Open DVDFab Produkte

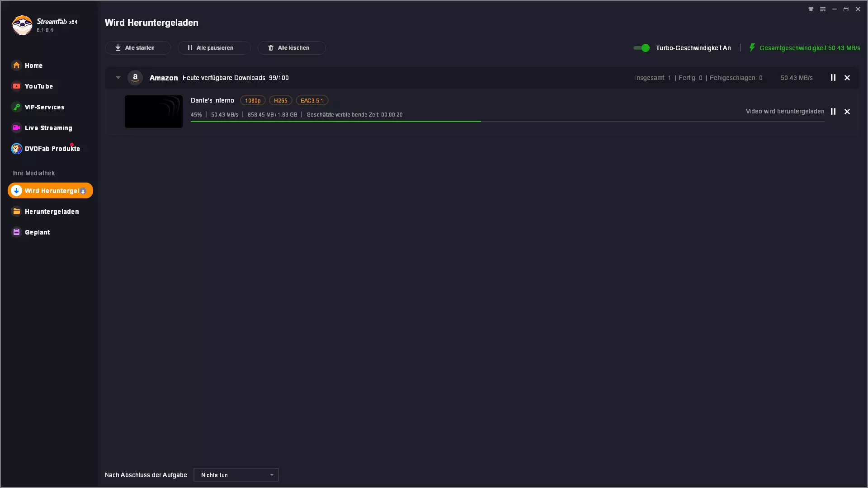tap(46, 149)
